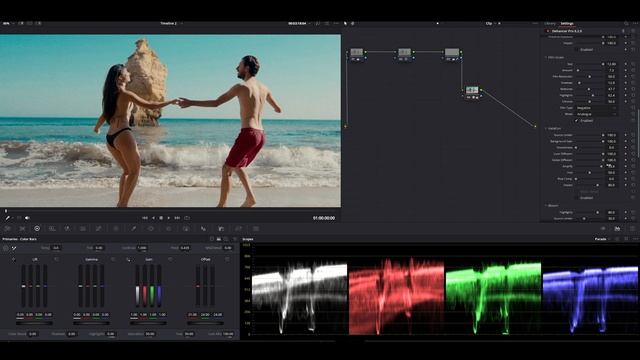Open the Parade scope type dropdown
The height and width of the screenshot is (360, 640).
602,239
